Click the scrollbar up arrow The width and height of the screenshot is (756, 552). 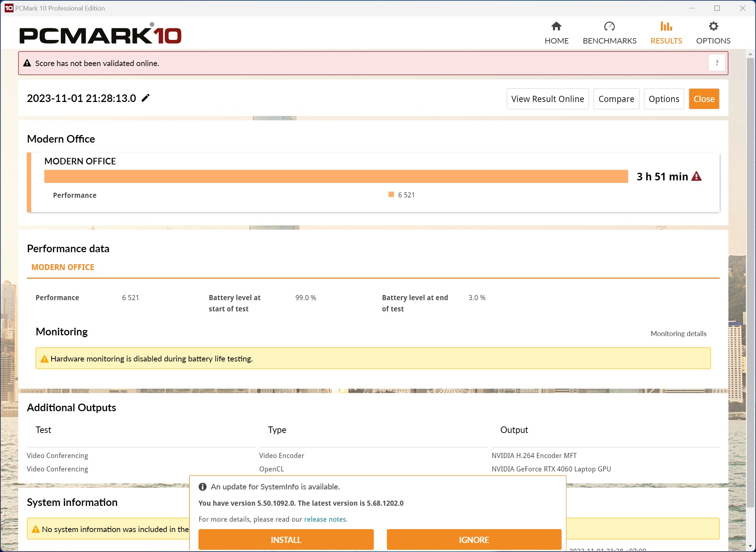750,54
